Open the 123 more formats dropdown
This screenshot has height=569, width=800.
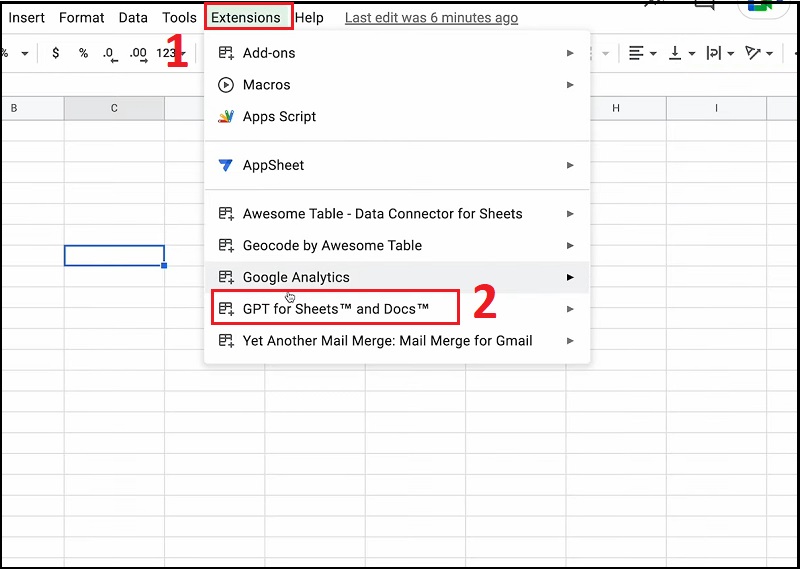[171, 53]
